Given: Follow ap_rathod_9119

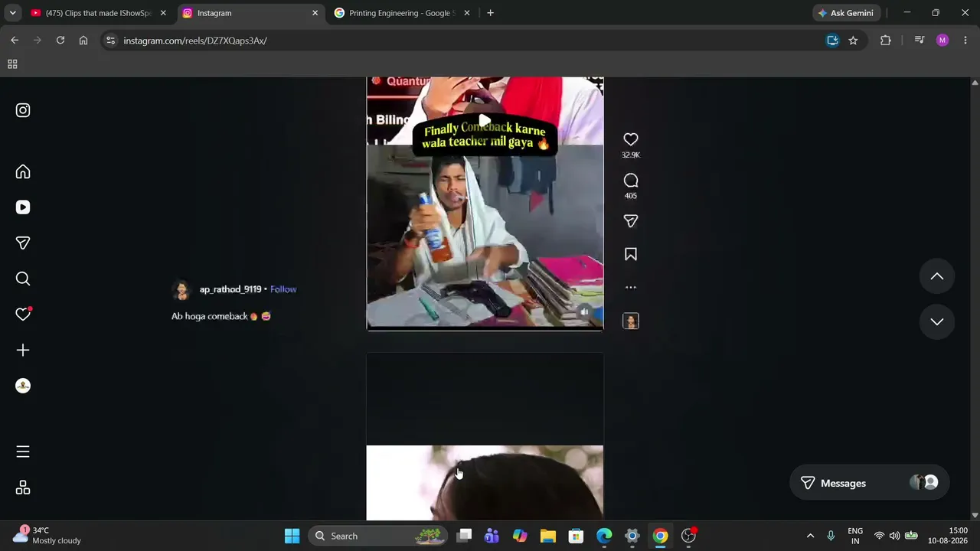Looking at the screenshot, I should pos(283,289).
